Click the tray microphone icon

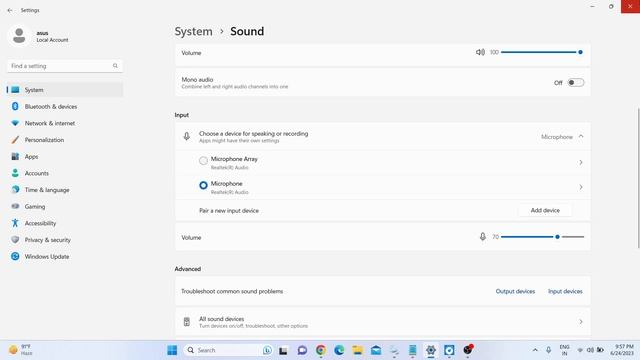[549, 350]
